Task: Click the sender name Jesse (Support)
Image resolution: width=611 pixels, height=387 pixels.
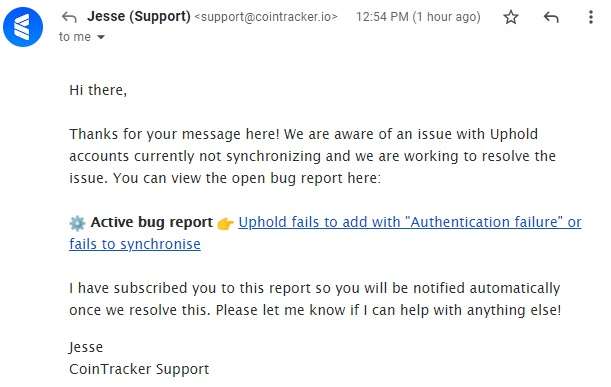Action: pyautogui.click(x=139, y=16)
